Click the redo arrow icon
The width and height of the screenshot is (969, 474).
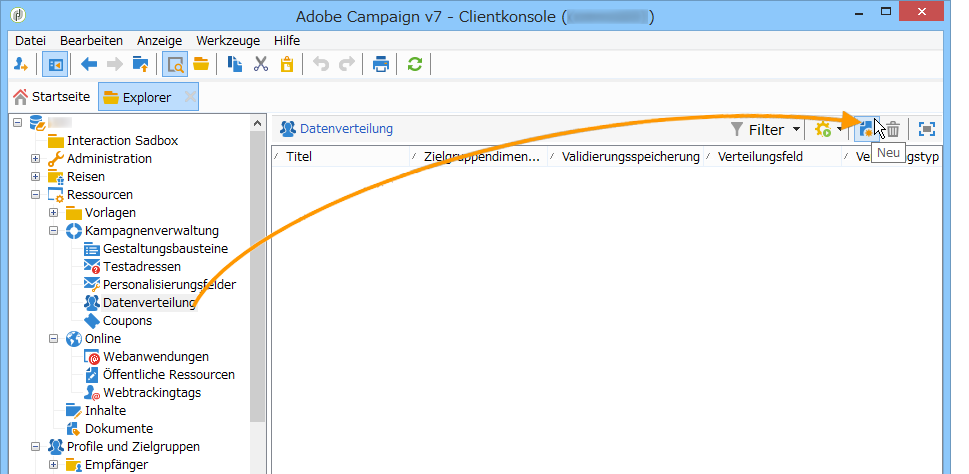pyautogui.click(x=347, y=64)
